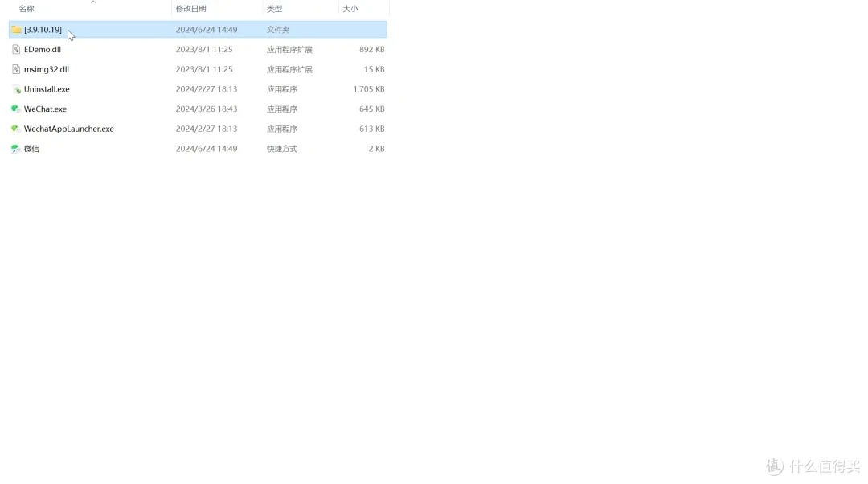868x484 pixels.
Task: Click the 892 KB size value
Action: (x=372, y=49)
